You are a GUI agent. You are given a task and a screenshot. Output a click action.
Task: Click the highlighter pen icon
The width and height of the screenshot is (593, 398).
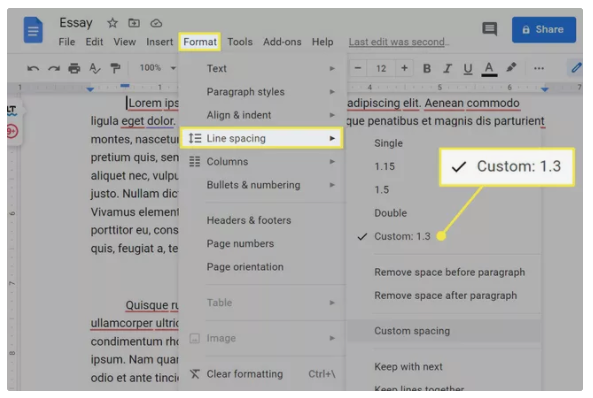511,68
